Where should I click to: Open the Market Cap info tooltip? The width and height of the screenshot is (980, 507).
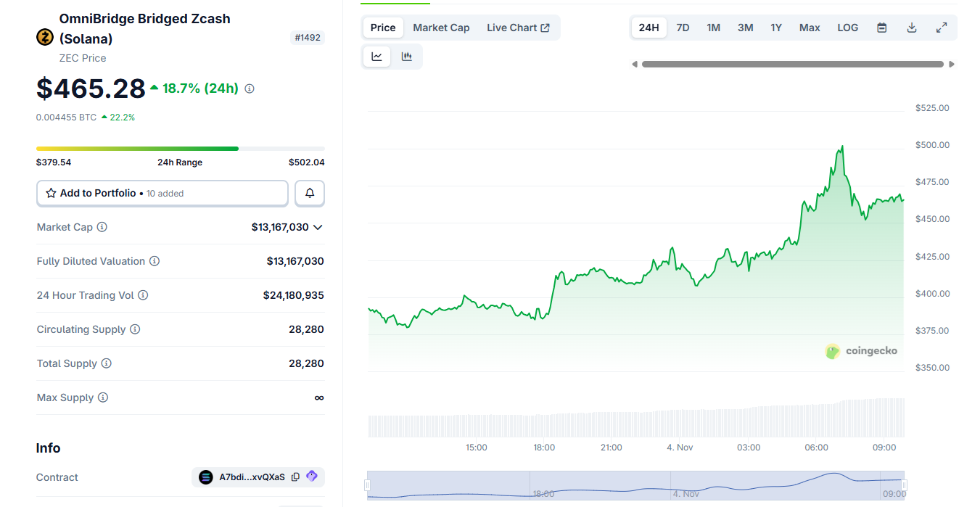point(101,227)
